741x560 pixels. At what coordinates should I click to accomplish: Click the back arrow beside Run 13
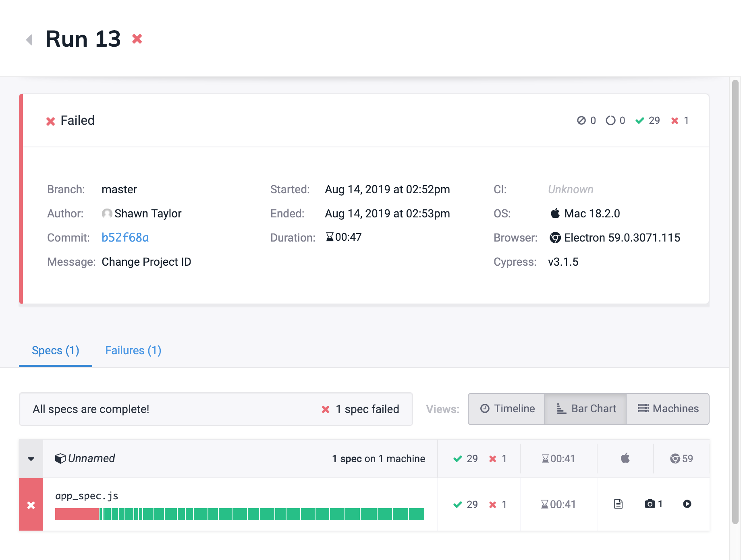pos(29,39)
